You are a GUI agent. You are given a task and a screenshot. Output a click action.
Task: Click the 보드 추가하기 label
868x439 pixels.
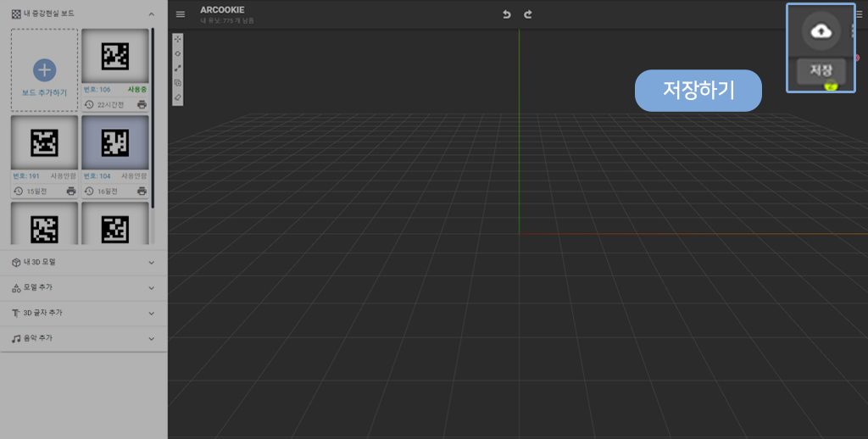click(44, 92)
